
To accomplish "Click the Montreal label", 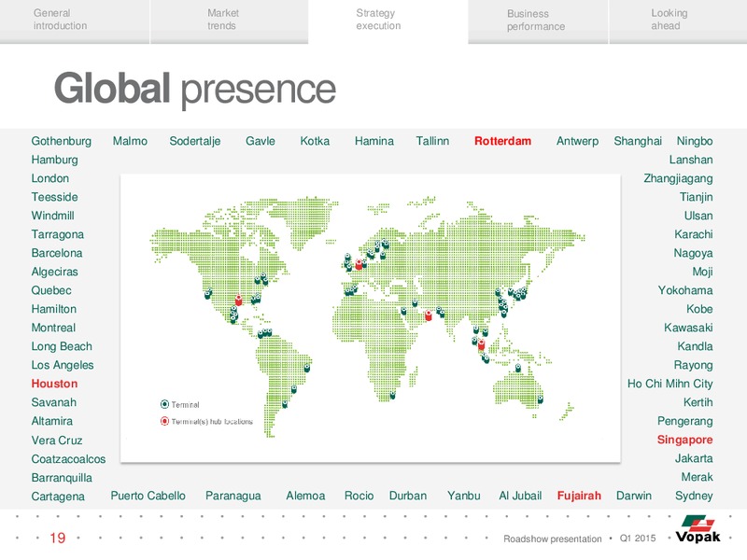I will coord(53,329).
